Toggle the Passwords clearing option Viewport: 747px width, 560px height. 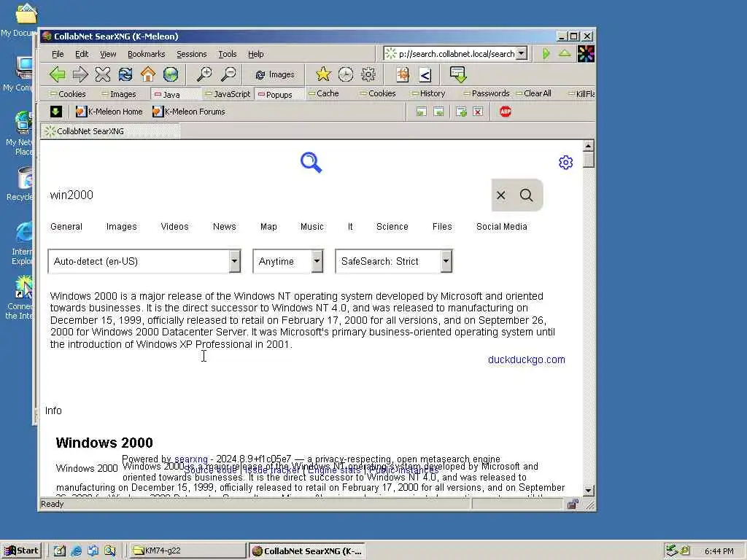487,93
